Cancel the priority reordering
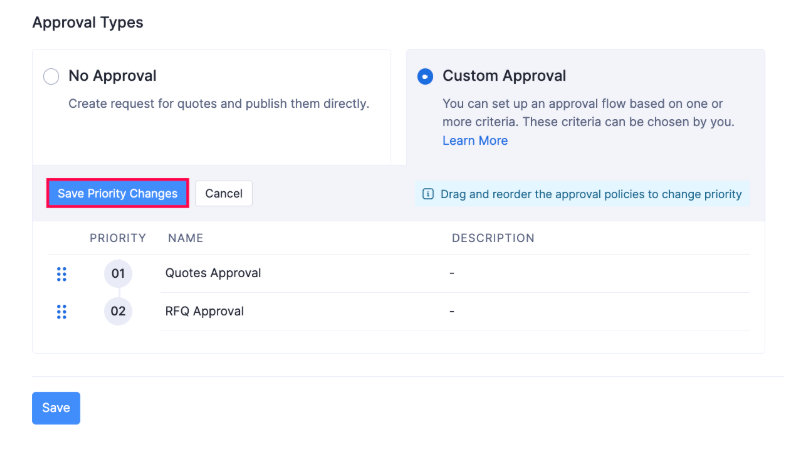802x458 pixels. [x=224, y=193]
